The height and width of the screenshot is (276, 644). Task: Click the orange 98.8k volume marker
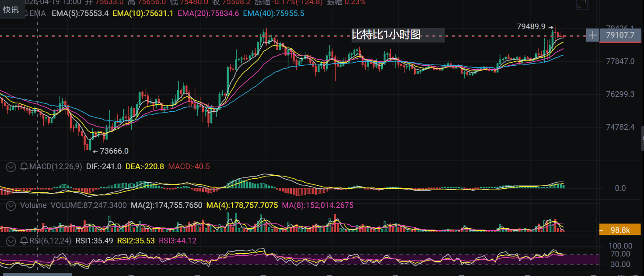coord(619,230)
